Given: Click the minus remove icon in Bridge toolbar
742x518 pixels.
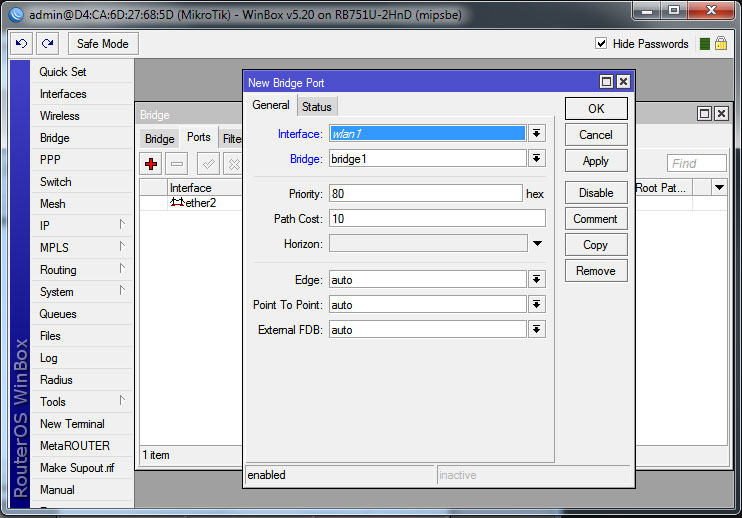Looking at the screenshot, I should (177, 163).
